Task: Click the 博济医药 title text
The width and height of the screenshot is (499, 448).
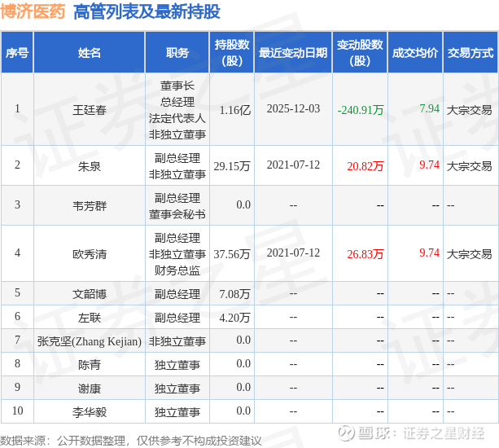Action: click(33, 11)
